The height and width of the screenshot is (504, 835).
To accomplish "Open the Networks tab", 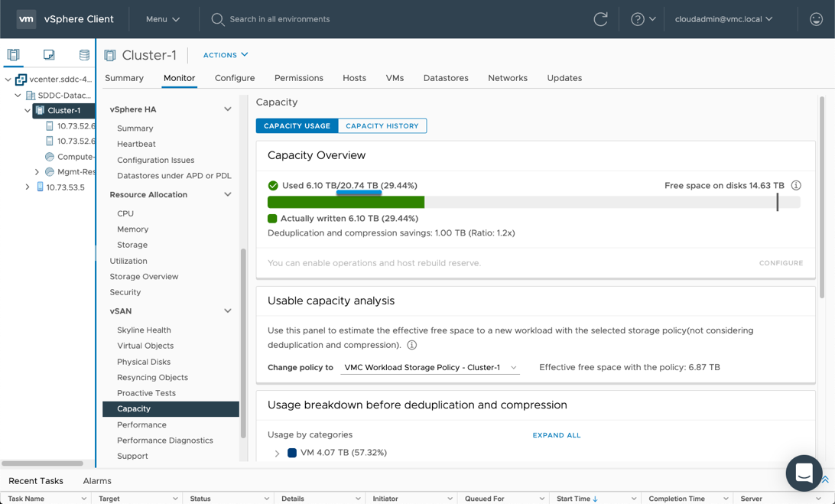I will (508, 78).
